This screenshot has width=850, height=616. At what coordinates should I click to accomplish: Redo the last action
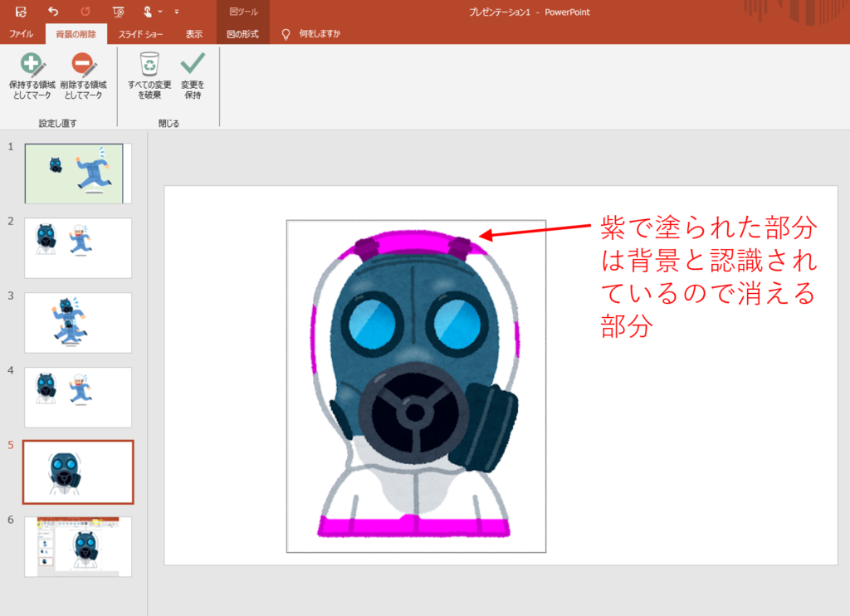[85, 12]
